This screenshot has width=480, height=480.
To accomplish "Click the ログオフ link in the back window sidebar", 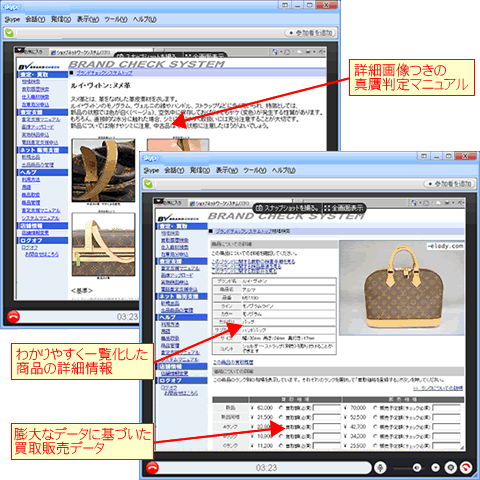I will pyautogui.click(x=30, y=248).
